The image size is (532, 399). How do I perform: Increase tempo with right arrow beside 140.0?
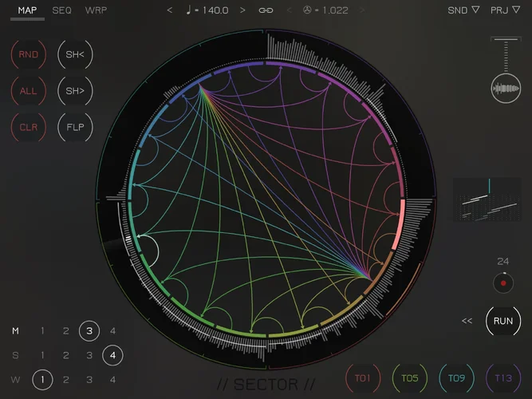point(242,10)
